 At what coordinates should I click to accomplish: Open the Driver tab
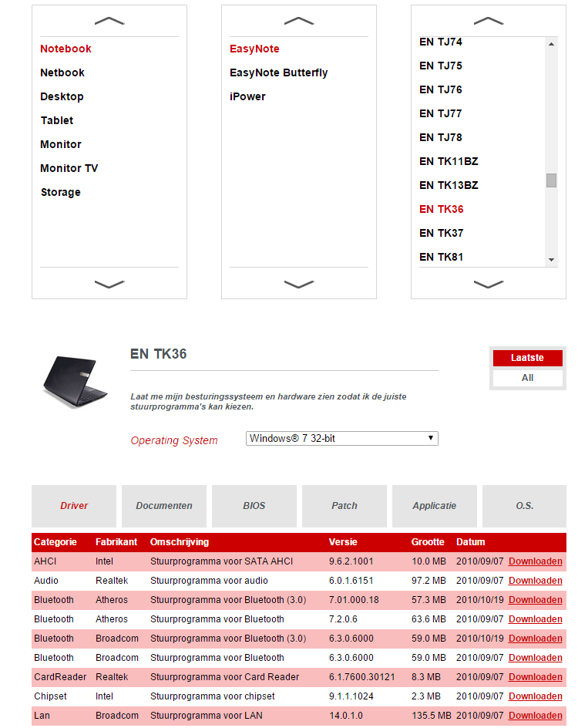click(74, 506)
